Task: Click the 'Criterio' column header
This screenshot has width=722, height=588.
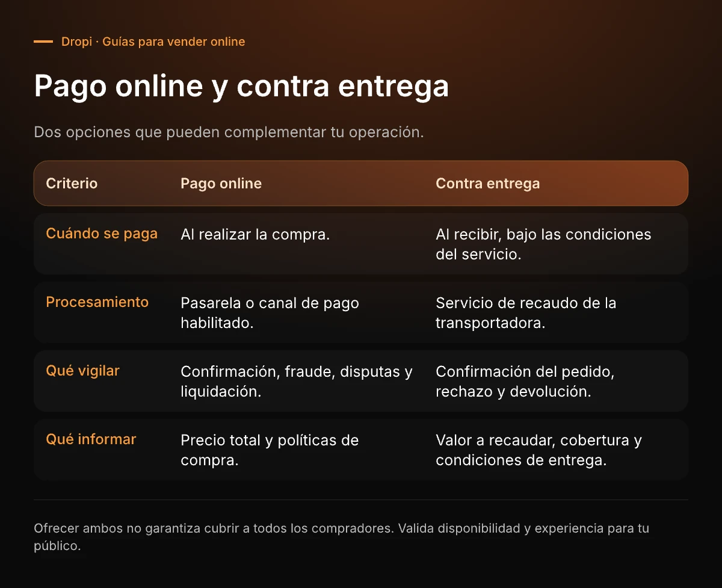Action: click(72, 184)
